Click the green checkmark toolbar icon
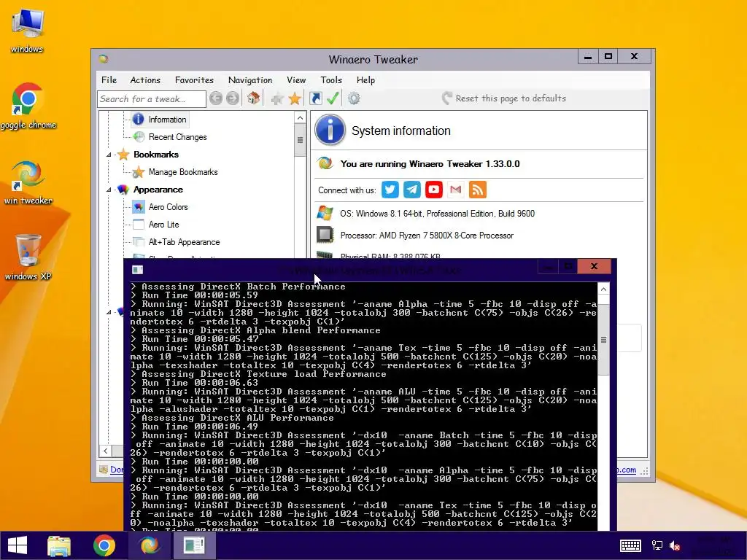The width and height of the screenshot is (747, 560). [x=333, y=98]
